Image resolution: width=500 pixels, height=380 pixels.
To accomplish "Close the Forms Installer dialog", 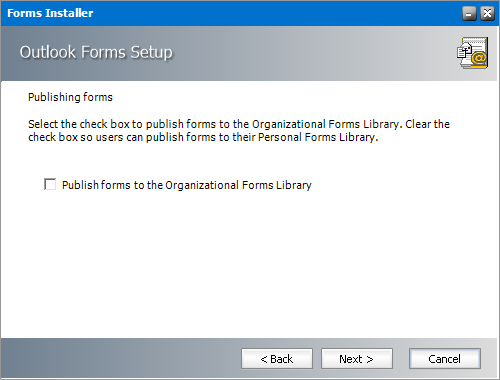I will (487, 13).
